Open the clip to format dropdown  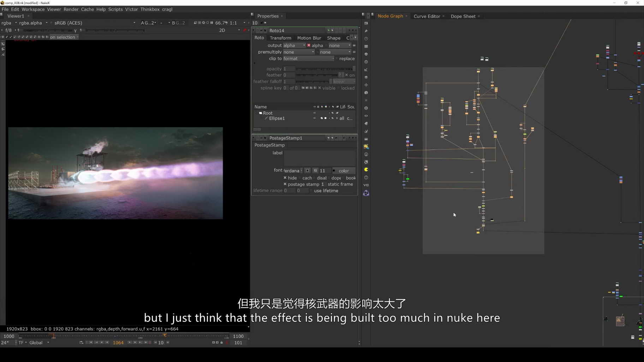(309, 59)
